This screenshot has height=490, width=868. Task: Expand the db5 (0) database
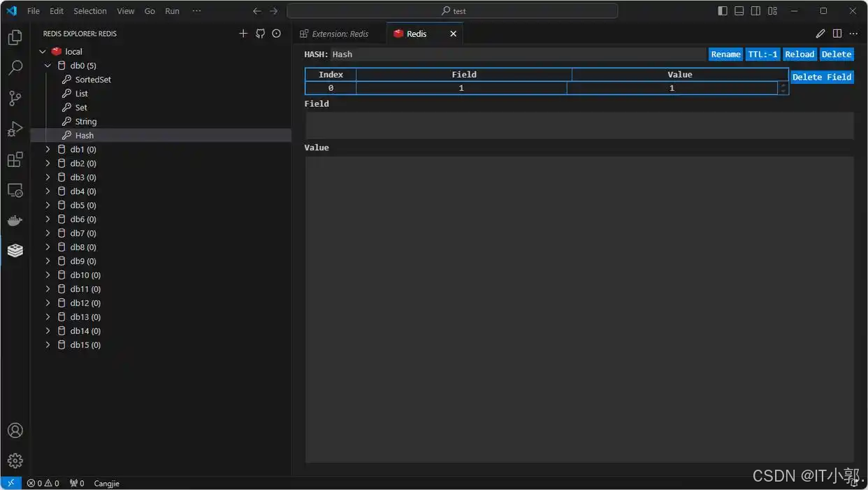[48, 206]
